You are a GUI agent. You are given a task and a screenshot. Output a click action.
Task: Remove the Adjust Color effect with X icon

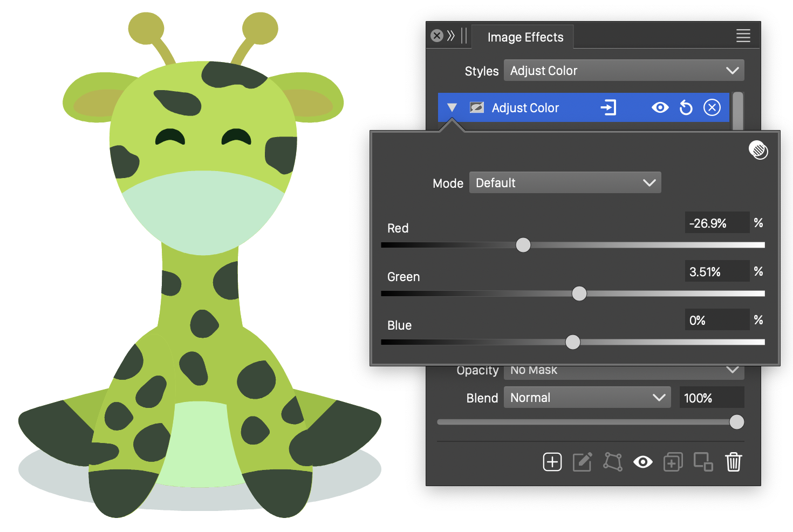pos(712,108)
